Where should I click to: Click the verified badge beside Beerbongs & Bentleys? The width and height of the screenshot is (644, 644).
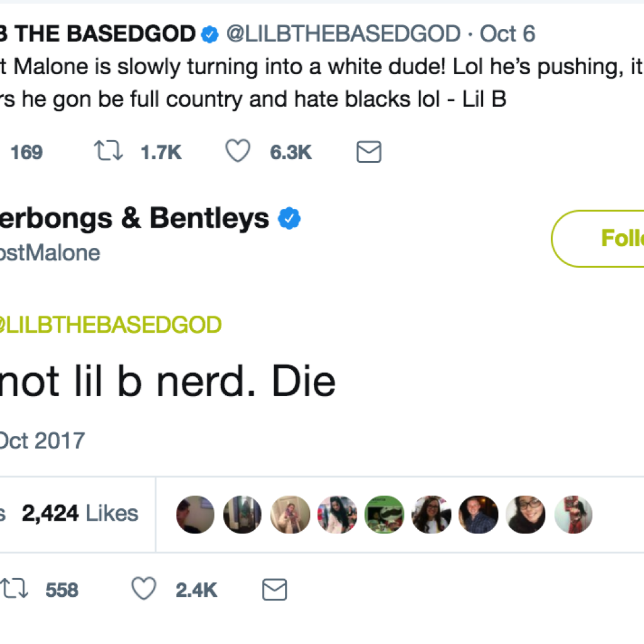pyautogui.click(x=289, y=218)
